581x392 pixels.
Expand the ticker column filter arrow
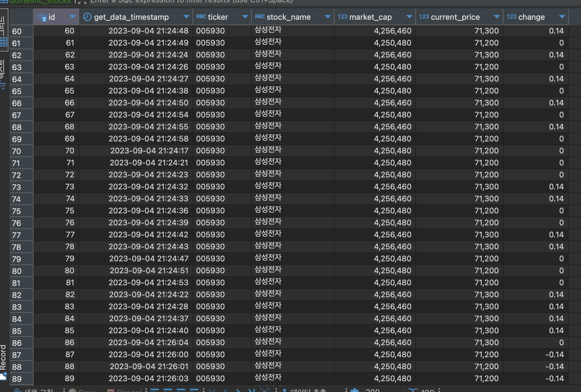[245, 17]
